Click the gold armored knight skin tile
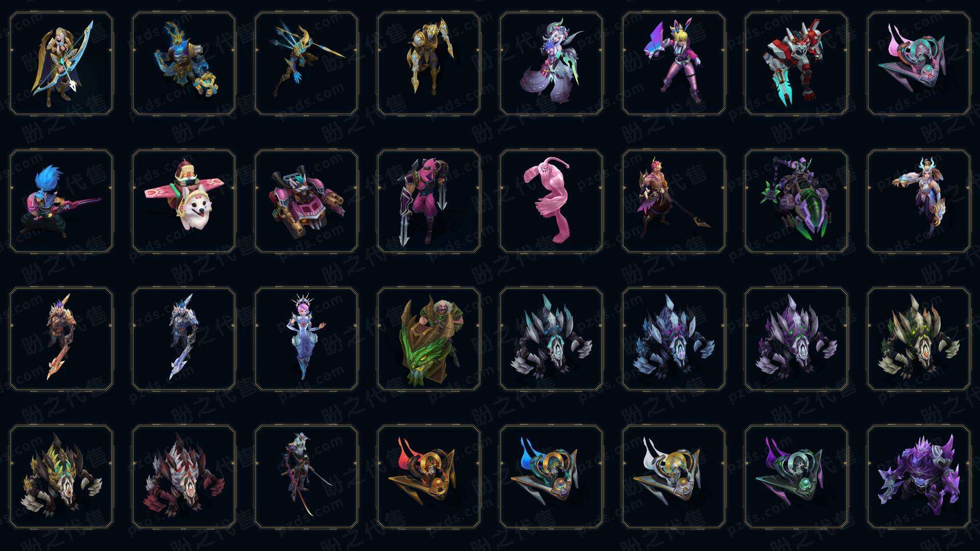 tap(429, 63)
